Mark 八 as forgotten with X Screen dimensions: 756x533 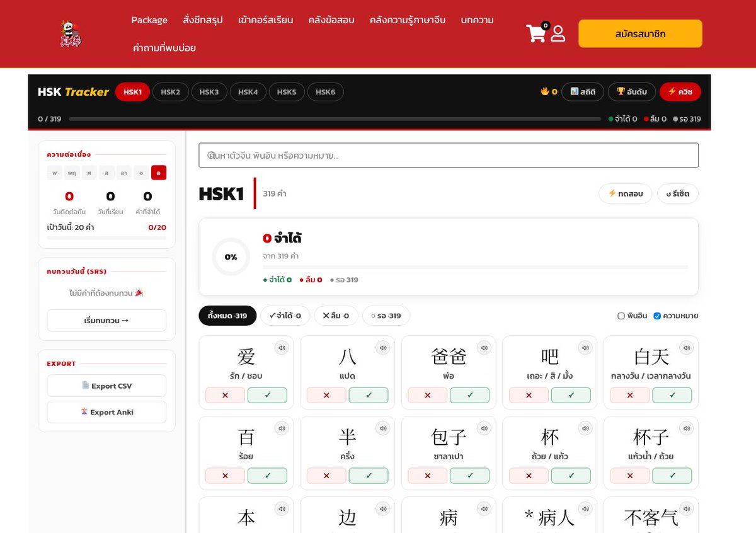point(326,395)
